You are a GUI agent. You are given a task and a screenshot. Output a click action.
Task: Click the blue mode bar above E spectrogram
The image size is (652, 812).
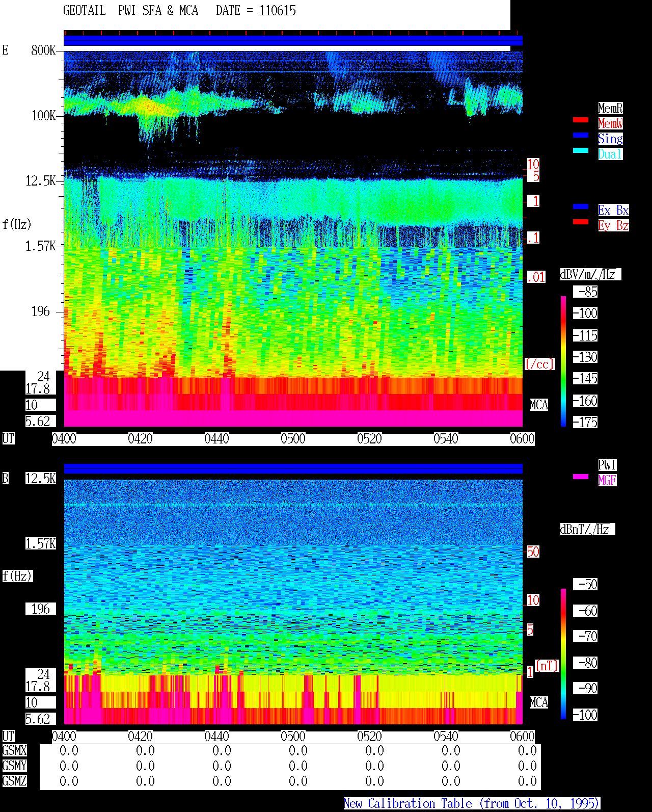[293, 40]
